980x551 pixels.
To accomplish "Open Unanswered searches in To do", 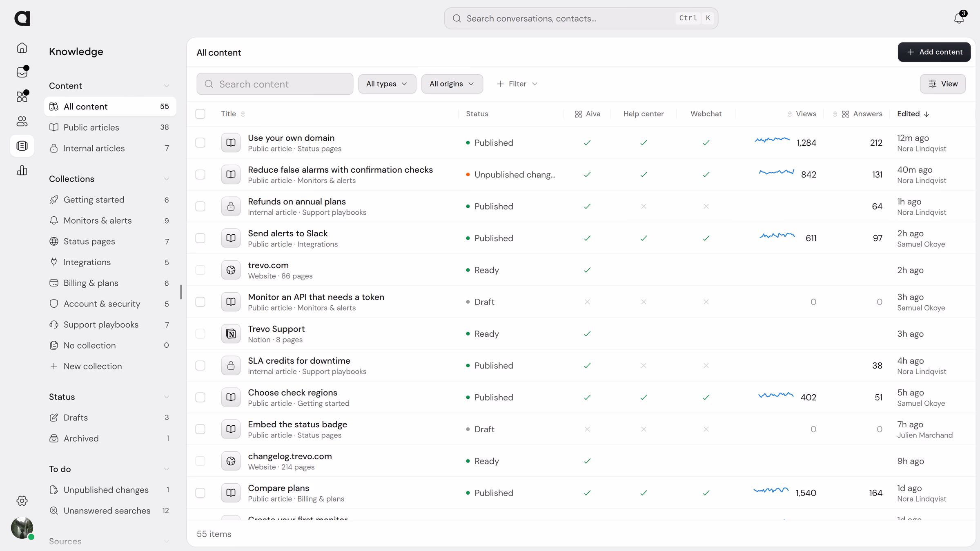I will pyautogui.click(x=110, y=511).
